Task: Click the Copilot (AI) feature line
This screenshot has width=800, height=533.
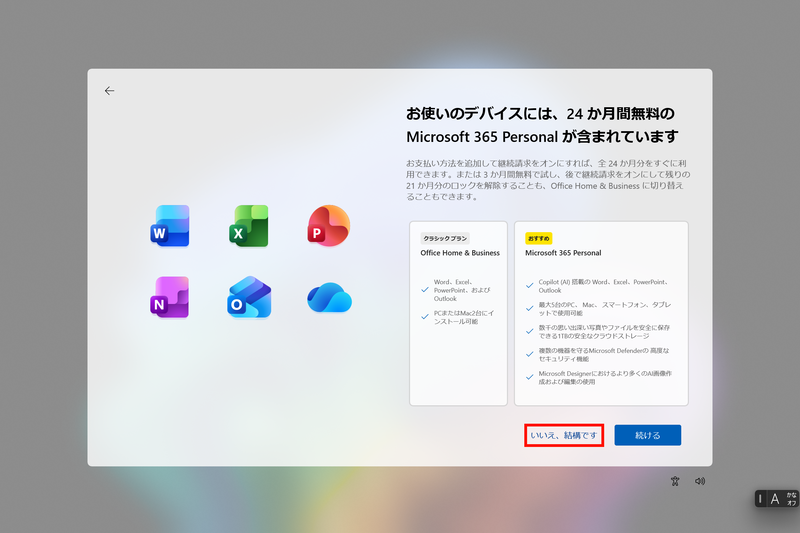Action: click(604, 286)
